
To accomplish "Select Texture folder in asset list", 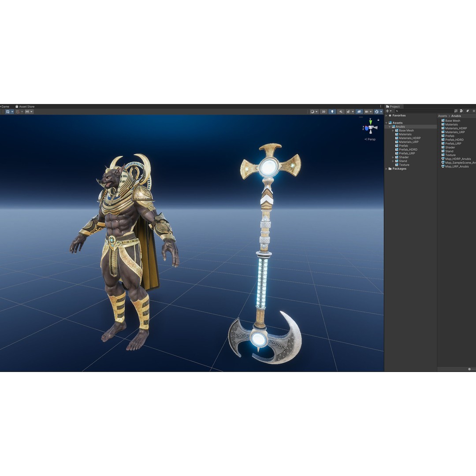I will click(448, 155).
